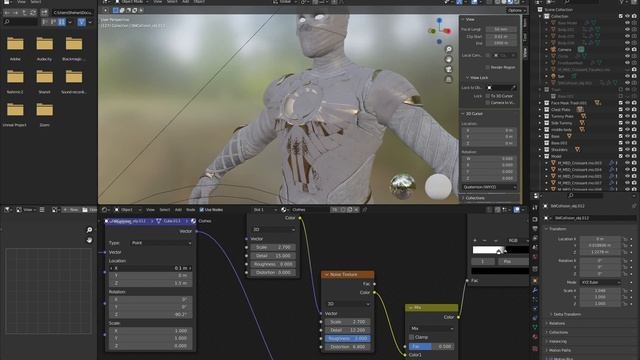Open the Slot 1 material slot dropdown

[264, 210]
